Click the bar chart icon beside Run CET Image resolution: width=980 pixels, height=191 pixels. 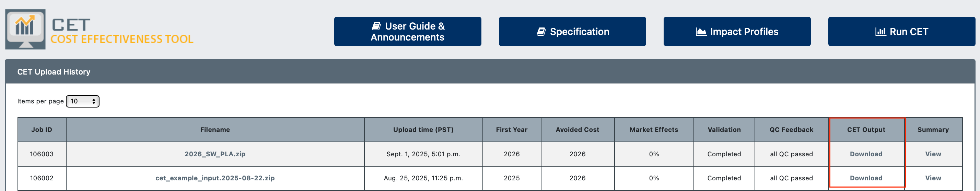881,32
